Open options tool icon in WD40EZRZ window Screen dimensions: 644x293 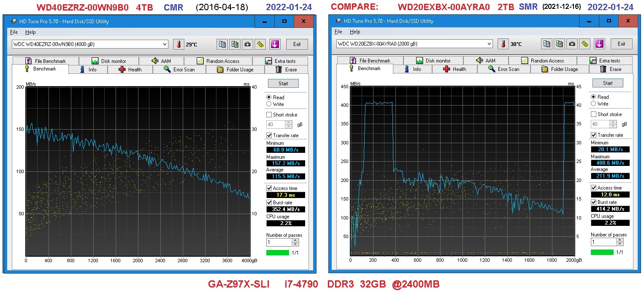tap(260, 44)
